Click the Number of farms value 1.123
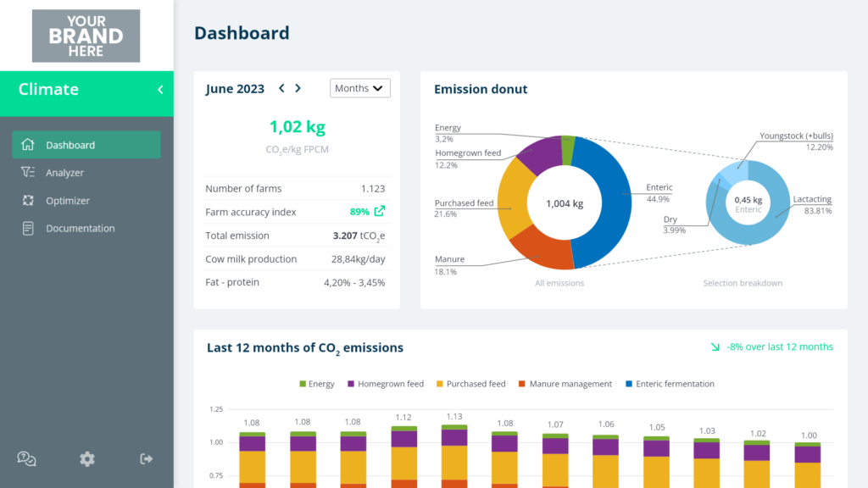This screenshot has width=868, height=488. pos(373,189)
